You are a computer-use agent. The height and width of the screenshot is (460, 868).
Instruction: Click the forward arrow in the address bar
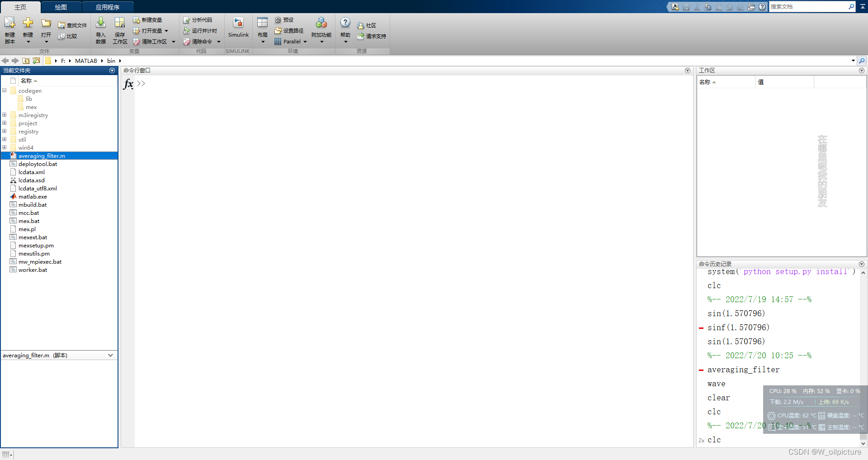click(15, 61)
